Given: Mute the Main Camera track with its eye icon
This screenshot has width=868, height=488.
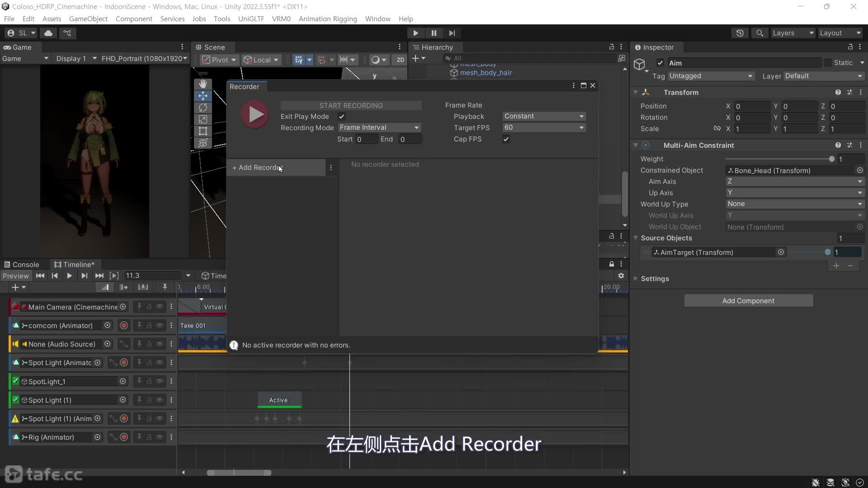Looking at the screenshot, I should coord(159,307).
